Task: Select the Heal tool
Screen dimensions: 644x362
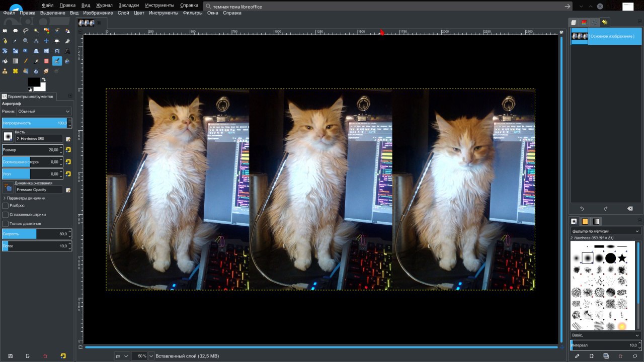Action: tap(16, 71)
